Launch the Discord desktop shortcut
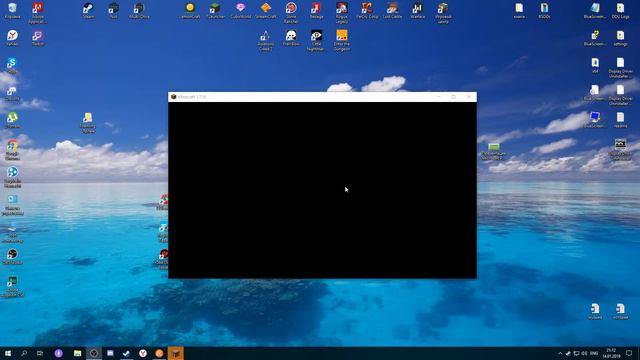 pos(12,93)
